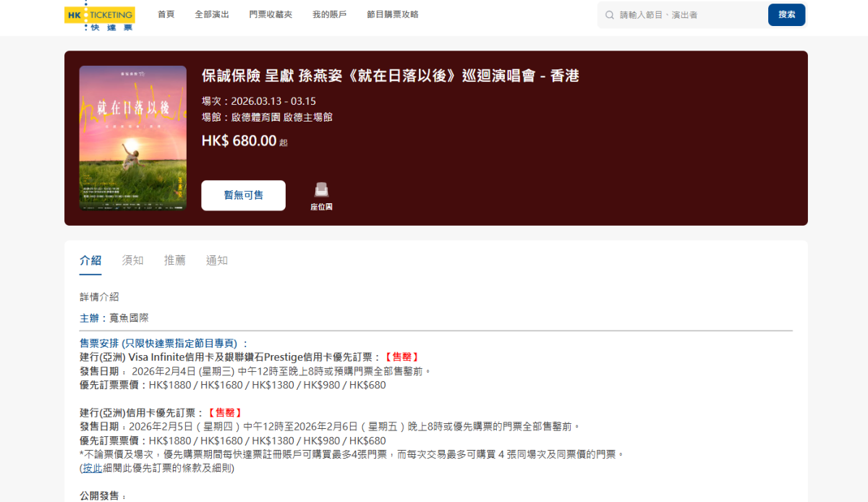
Task: Click the HK$ 680.00 price text
Action: 239,141
